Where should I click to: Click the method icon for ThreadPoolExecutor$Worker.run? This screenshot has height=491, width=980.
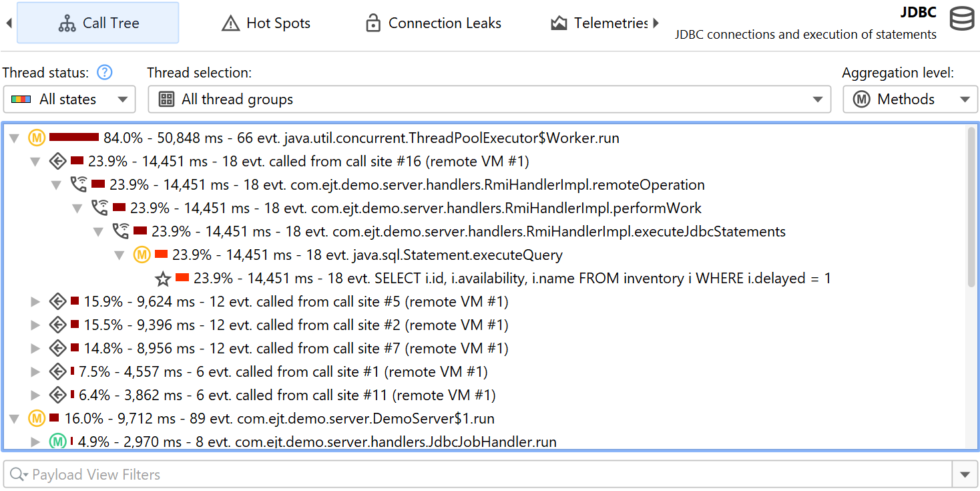[x=37, y=138]
